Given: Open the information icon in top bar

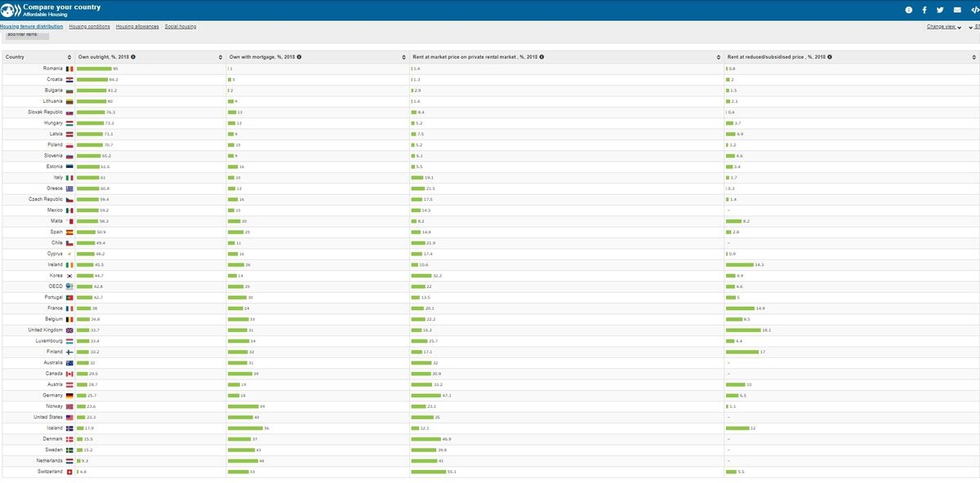Looking at the screenshot, I should tap(908, 10).
